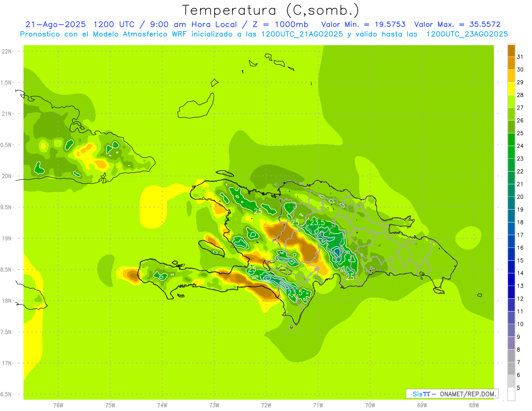Click the 73W longitude label
Screen dimensions: 532x411
point(214,405)
